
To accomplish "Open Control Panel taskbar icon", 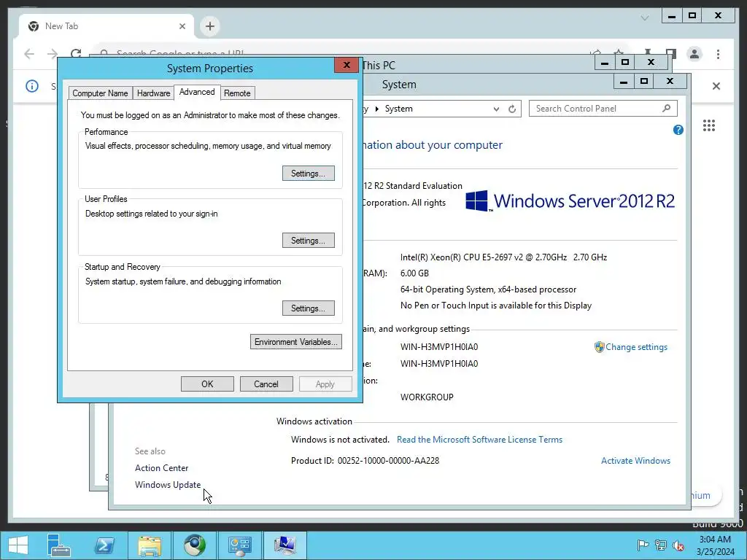I will point(239,545).
